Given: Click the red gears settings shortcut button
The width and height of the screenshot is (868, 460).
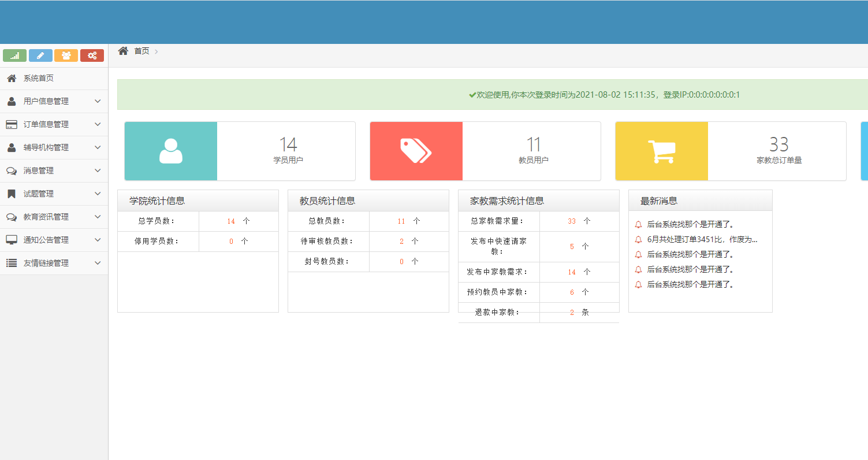Looking at the screenshot, I should click(92, 55).
